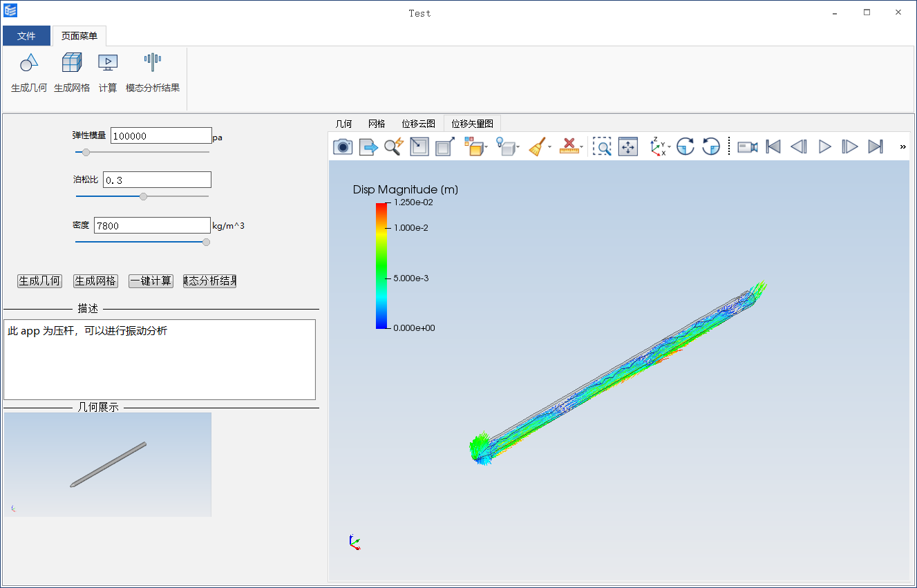
Task: Click into the 描述 text box
Action: coord(160,359)
